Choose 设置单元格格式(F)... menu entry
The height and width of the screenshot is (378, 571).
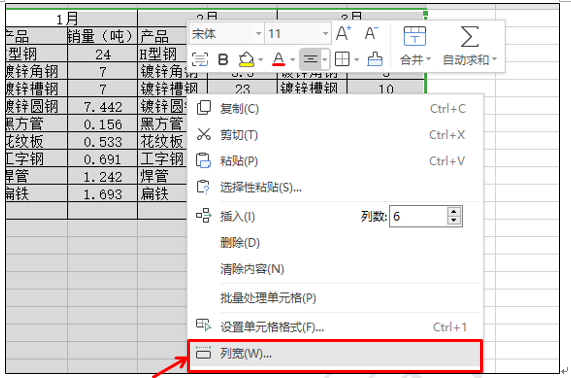[x=335, y=327]
